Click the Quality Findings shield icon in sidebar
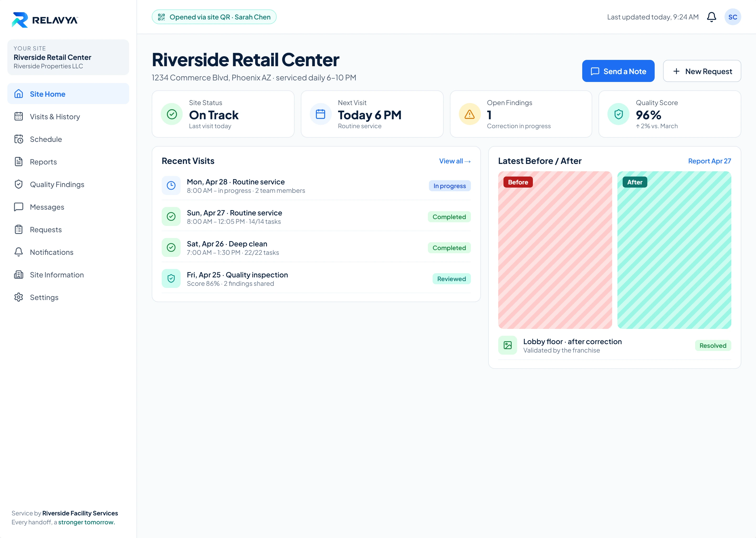 click(19, 184)
